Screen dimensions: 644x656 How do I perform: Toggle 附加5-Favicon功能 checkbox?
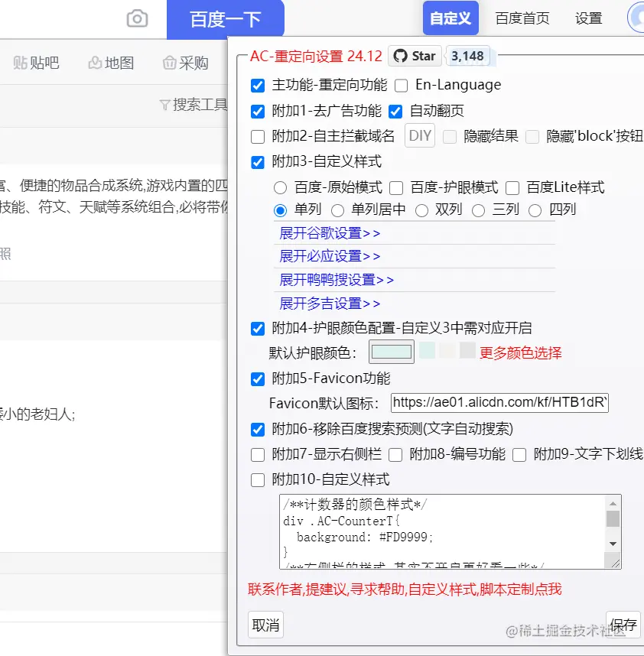click(x=258, y=379)
